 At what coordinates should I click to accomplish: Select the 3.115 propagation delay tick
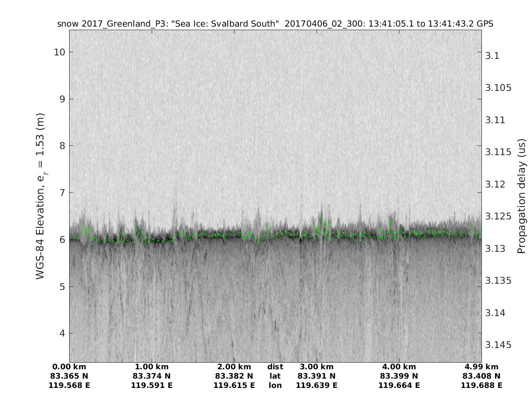pos(499,152)
